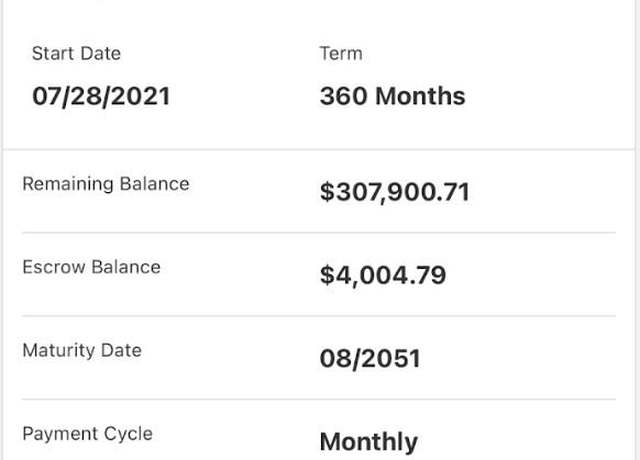Viewport: 640px width, 460px height.
Task: Select the Monthly payment cycle value
Action: pos(369,442)
